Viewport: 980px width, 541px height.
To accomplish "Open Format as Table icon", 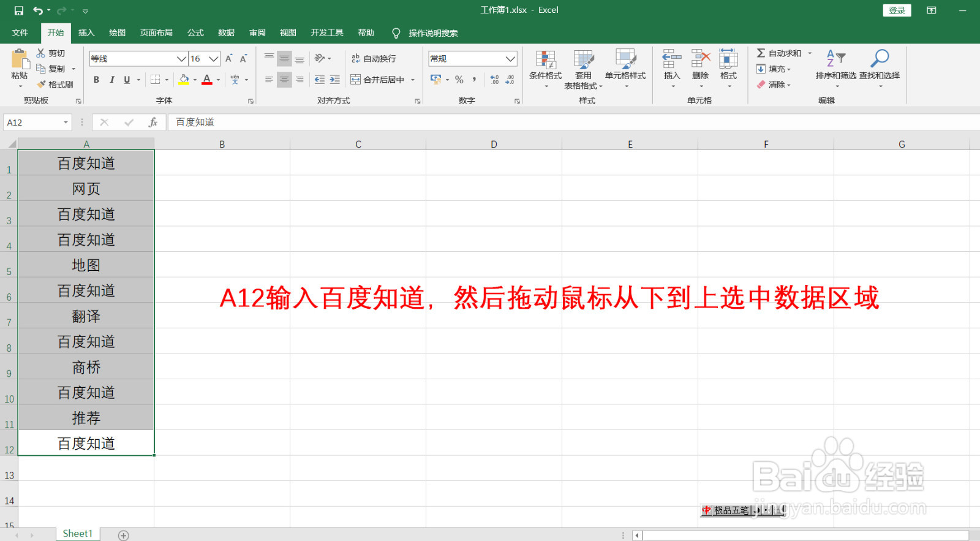I will 584,59.
